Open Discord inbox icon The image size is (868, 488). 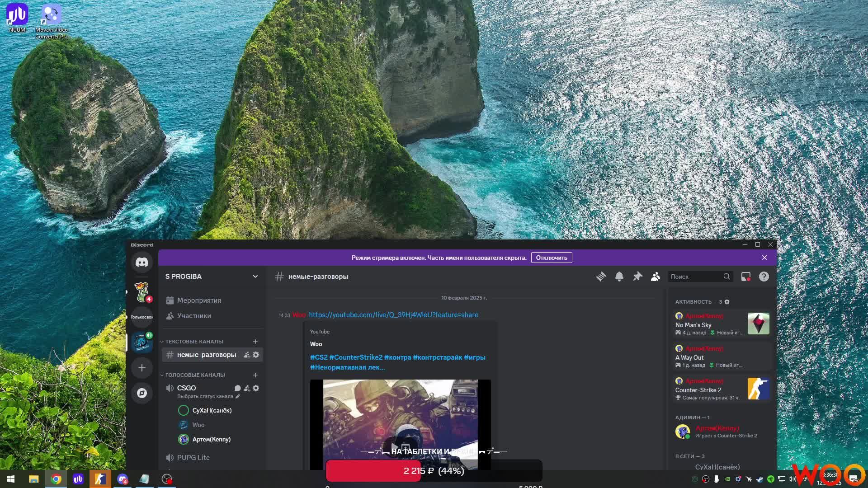[x=746, y=277]
